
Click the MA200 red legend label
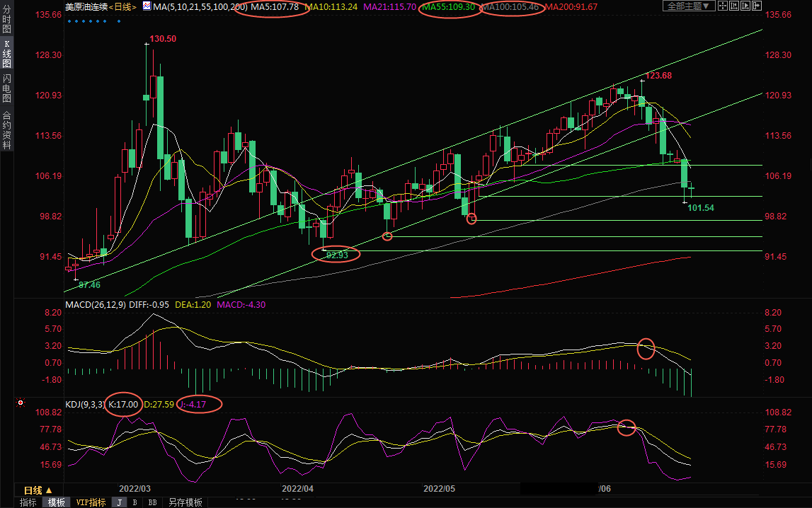571,6
